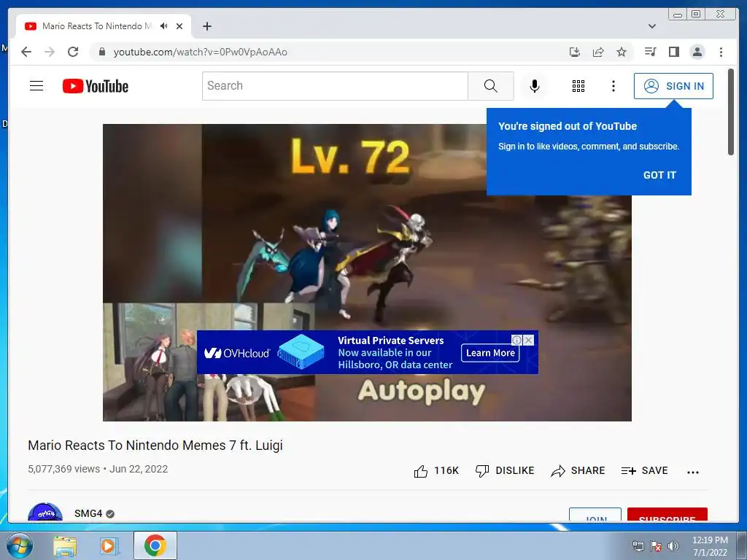Click the DISLIKE thumbs-down button
Screen dimensions: 747x560
pyautogui.click(x=505, y=471)
